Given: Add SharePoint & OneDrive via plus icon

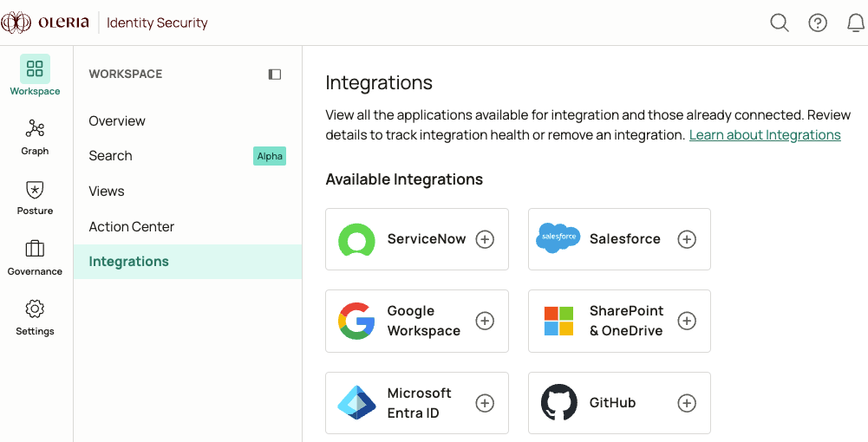Looking at the screenshot, I should tap(687, 321).
